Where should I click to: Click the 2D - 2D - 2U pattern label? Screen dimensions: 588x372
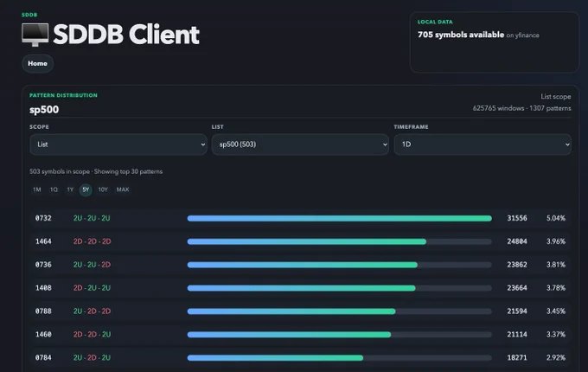tap(92, 335)
